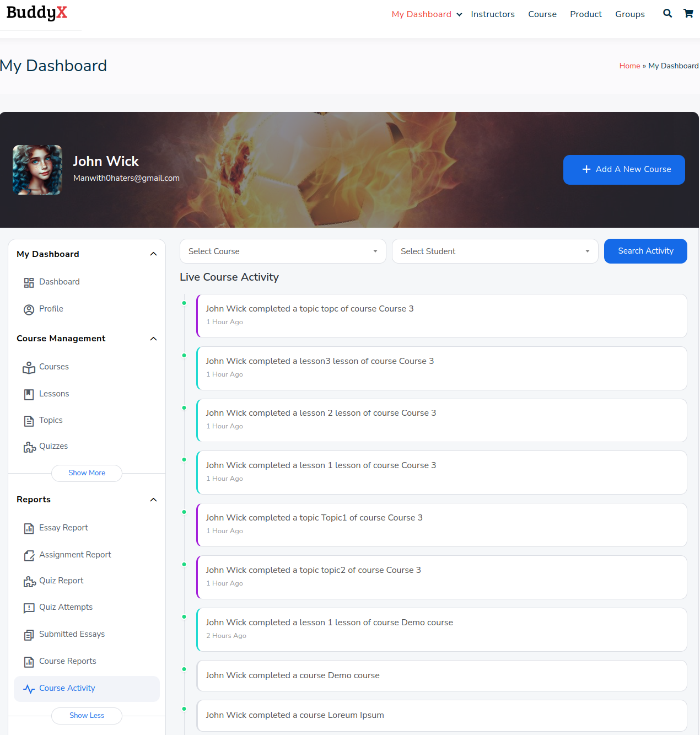Click the Submitted Essays icon

pyautogui.click(x=29, y=635)
